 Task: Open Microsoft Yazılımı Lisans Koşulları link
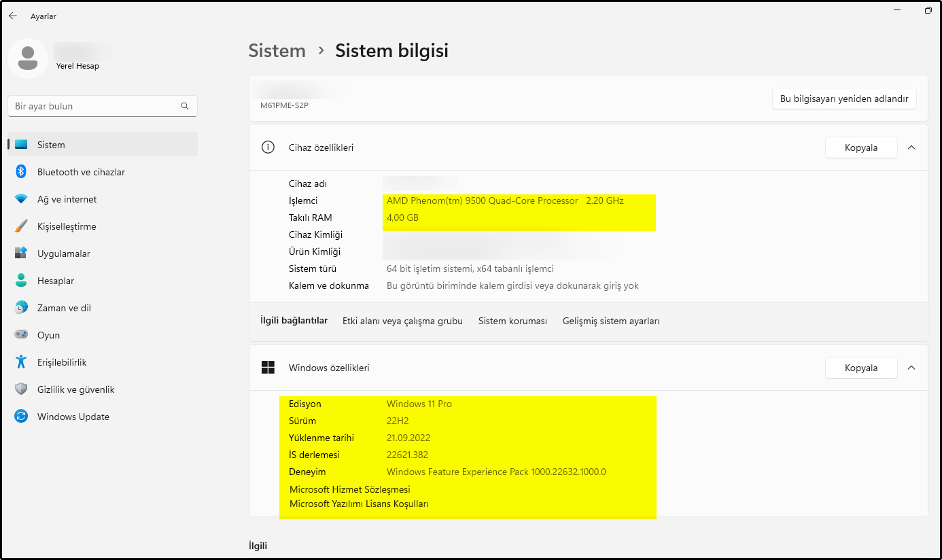pyautogui.click(x=359, y=504)
